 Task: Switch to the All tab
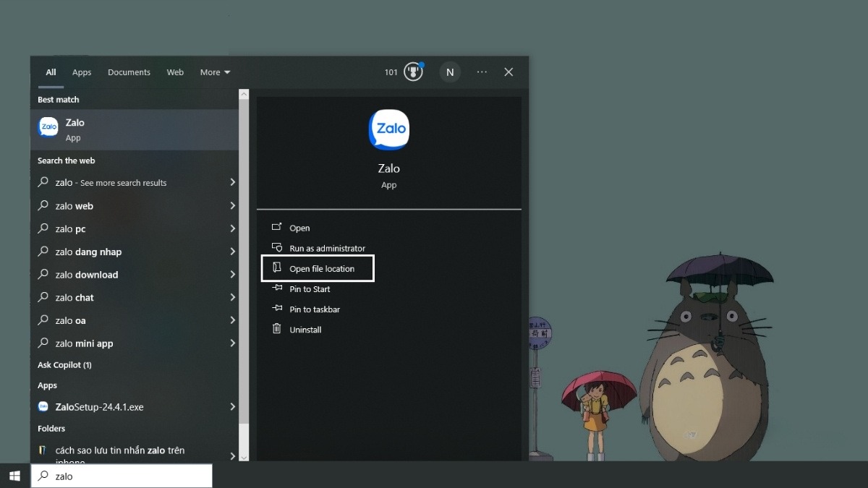pyautogui.click(x=51, y=72)
